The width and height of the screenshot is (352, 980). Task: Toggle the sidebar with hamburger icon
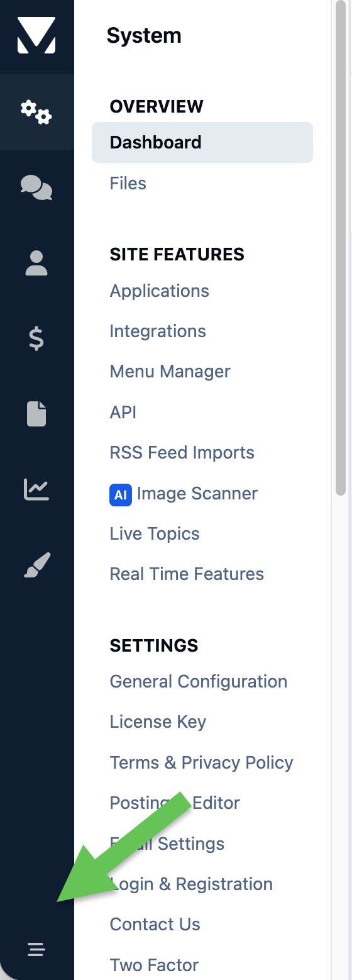pyautogui.click(x=36, y=949)
